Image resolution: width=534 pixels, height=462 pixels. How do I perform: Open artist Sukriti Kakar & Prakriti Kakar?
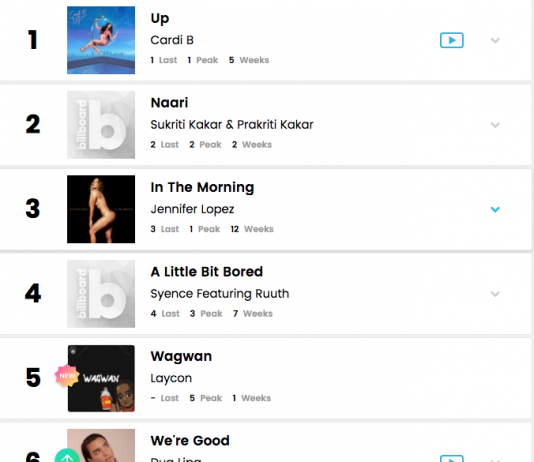coord(232,125)
